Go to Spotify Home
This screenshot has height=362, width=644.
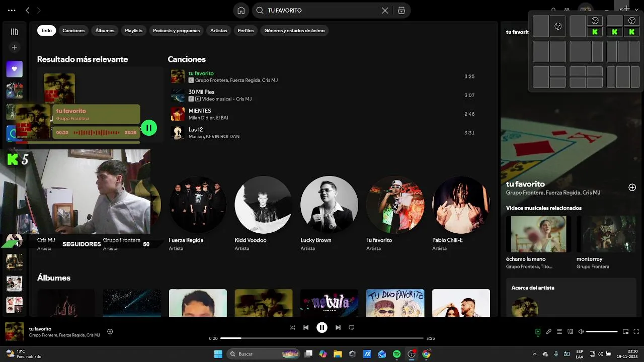tap(241, 11)
